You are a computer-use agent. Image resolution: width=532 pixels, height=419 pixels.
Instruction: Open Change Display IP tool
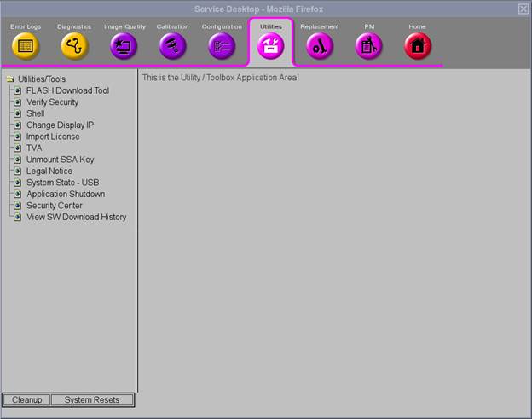[60, 125]
